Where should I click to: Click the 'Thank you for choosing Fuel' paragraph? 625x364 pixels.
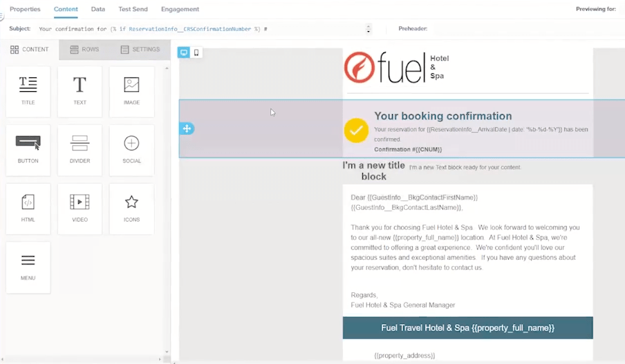tap(465, 247)
